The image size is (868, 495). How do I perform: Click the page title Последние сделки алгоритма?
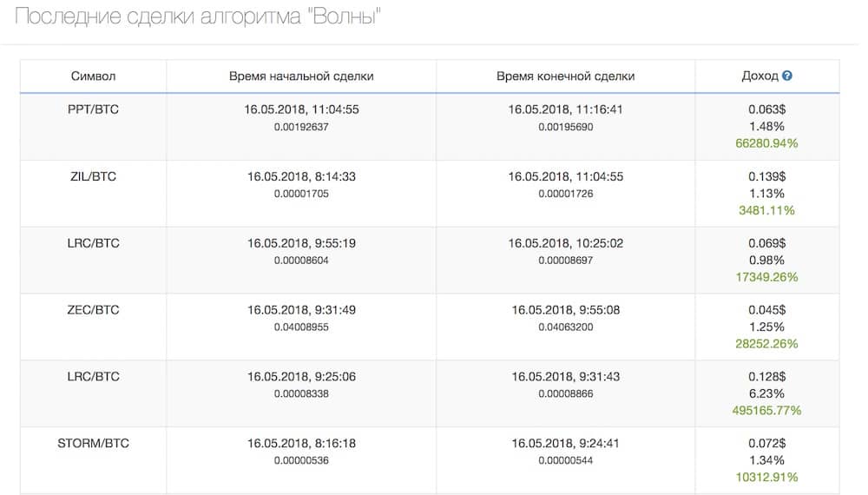point(201,18)
